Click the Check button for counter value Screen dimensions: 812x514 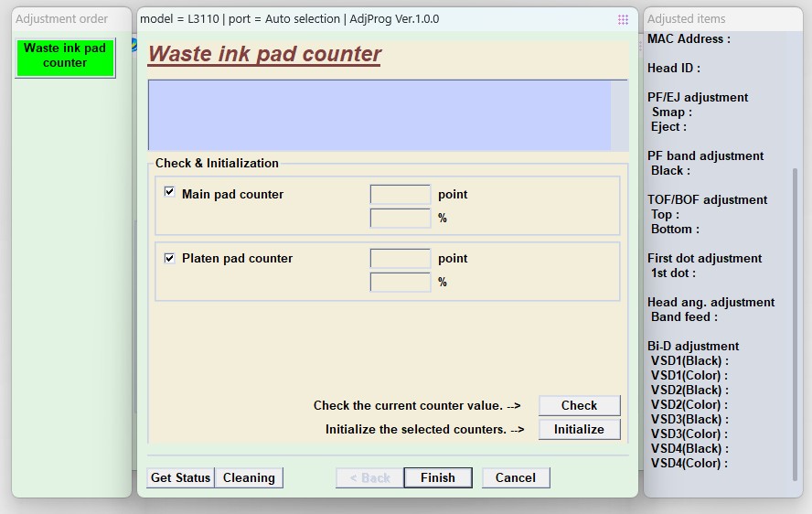click(x=579, y=405)
